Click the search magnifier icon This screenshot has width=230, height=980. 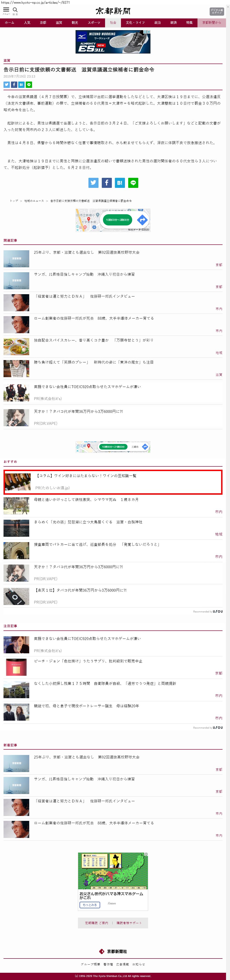tap(15, 10)
